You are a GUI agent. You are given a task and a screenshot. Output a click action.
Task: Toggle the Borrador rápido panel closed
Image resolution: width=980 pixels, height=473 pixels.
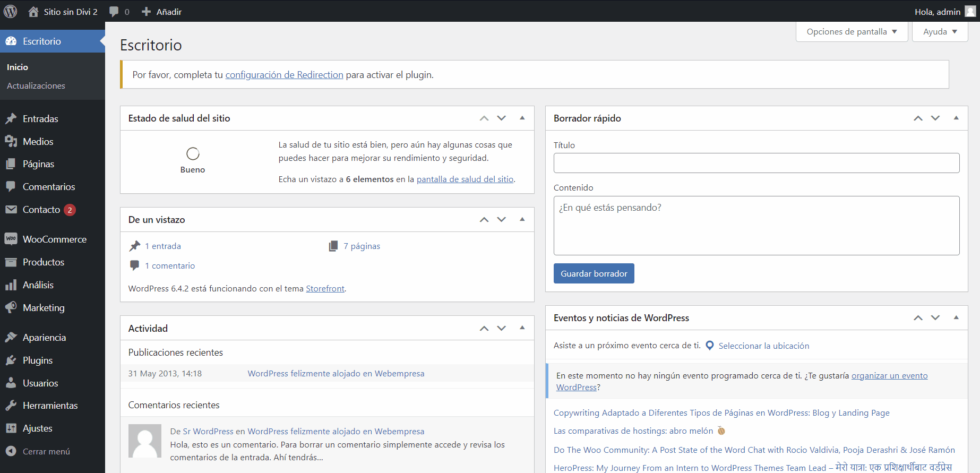[956, 118]
